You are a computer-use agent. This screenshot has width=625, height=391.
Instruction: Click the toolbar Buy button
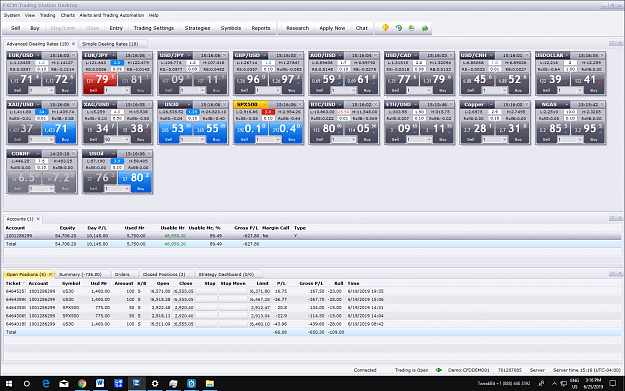click(x=35, y=28)
